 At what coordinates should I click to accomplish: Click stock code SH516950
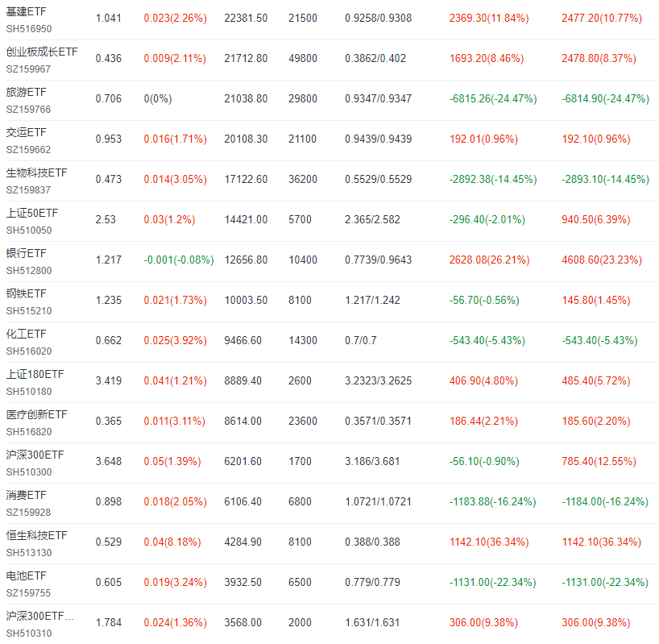coord(29,29)
